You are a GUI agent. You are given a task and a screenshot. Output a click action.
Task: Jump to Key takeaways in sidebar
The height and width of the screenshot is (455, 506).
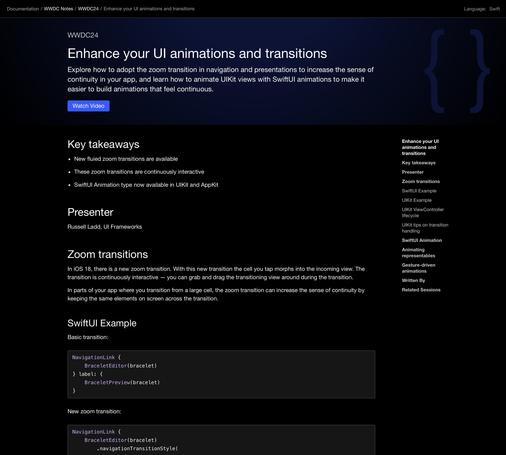click(419, 163)
